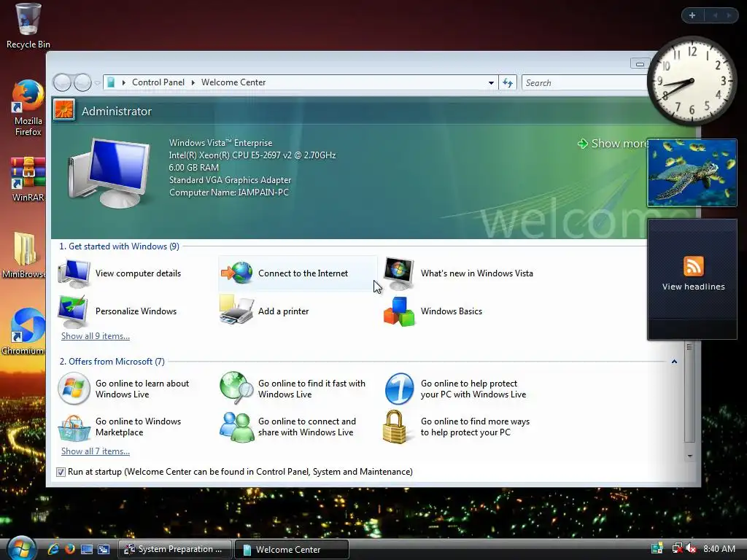Click the Connect to the Internet globe icon
This screenshot has width=747, height=560.
click(x=237, y=273)
